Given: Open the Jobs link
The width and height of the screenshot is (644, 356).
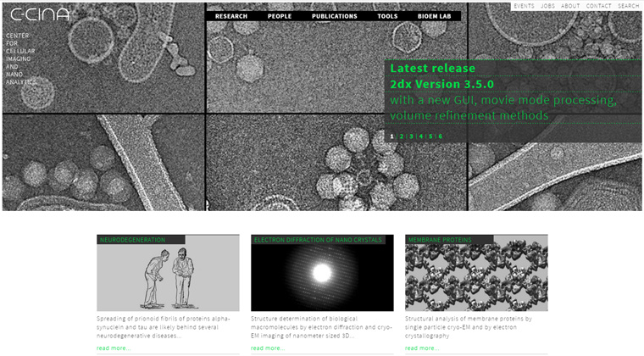Looking at the screenshot, I should pos(547,6).
